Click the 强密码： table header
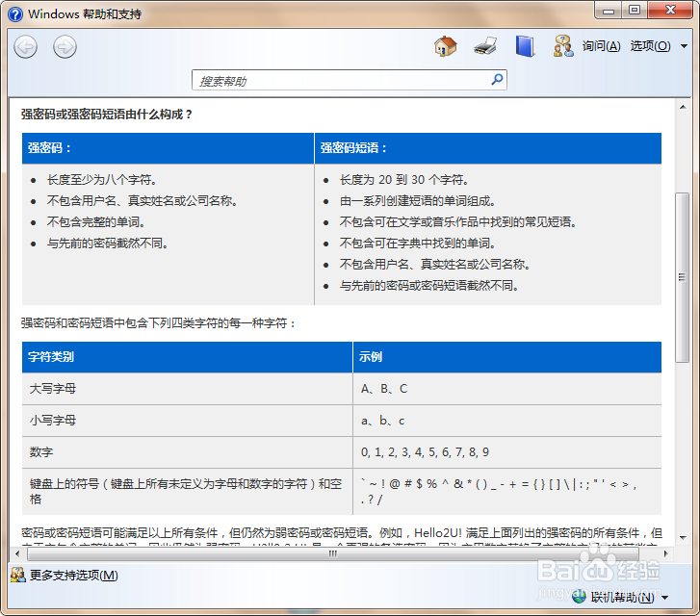The width and height of the screenshot is (700, 616). coord(168,148)
